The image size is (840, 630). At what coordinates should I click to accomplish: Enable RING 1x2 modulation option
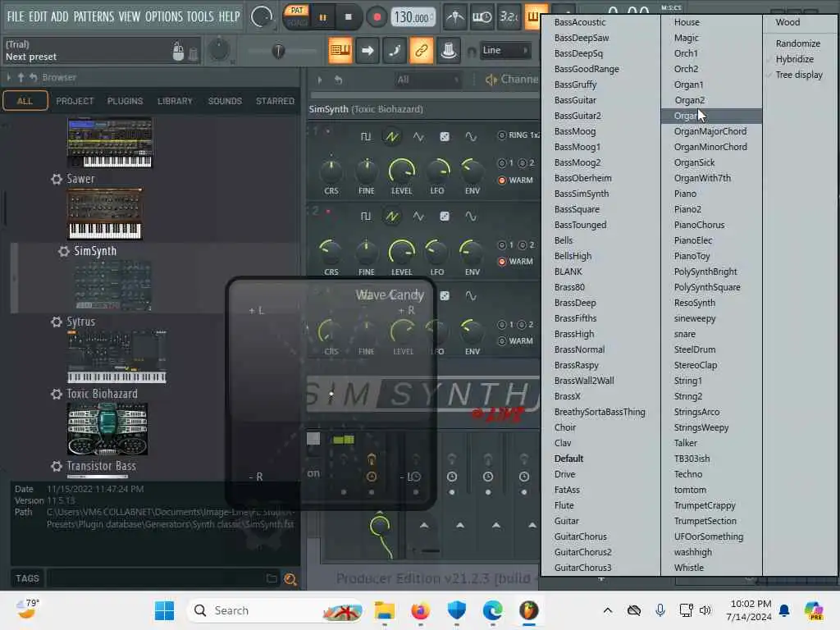pyautogui.click(x=502, y=135)
